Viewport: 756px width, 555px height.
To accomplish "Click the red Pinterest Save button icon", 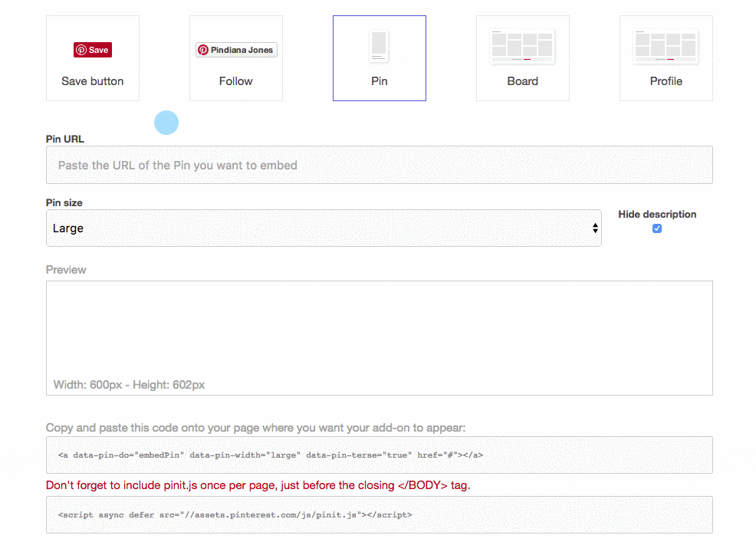I will [x=93, y=50].
